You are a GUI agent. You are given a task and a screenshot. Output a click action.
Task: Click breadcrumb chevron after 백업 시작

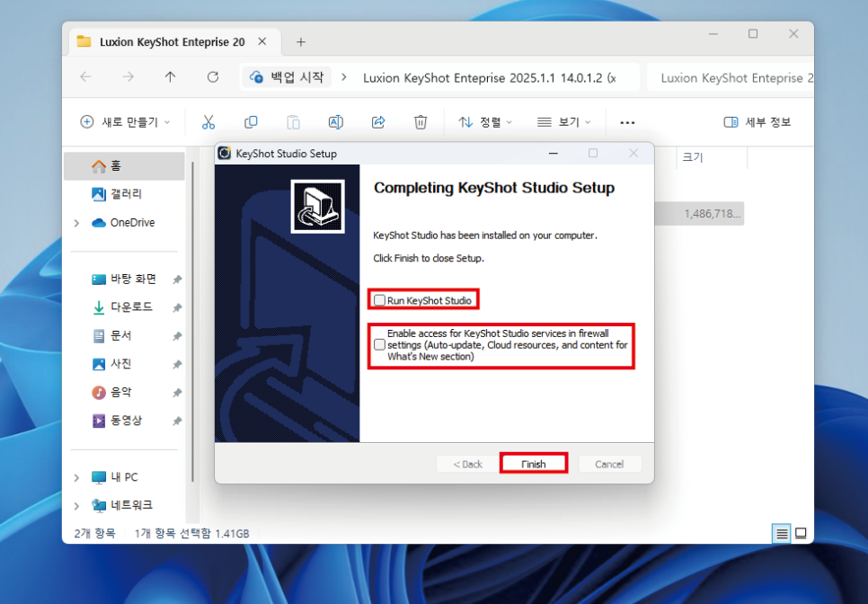(344, 77)
